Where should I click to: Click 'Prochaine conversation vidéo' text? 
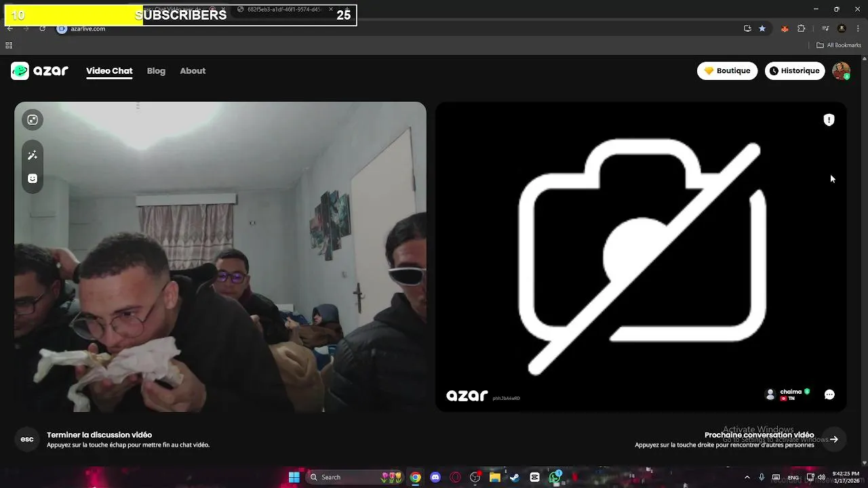pos(759,435)
